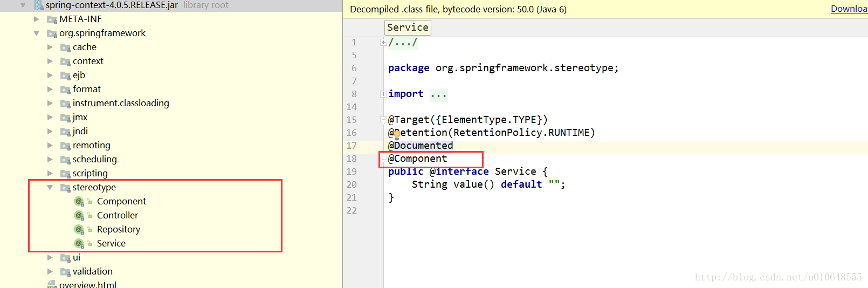
Task: Click the Service annotation class icon
Action: point(79,244)
